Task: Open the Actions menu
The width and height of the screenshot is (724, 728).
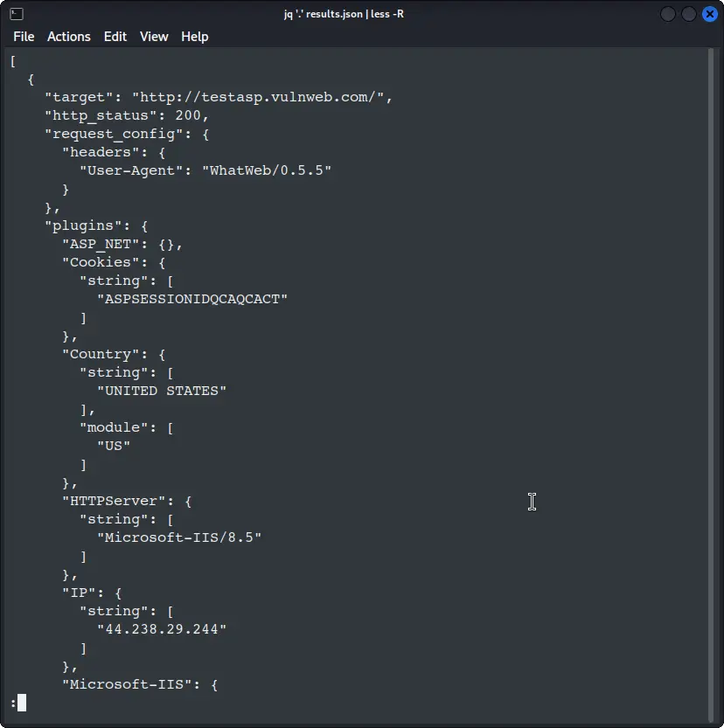Action: 69,37
